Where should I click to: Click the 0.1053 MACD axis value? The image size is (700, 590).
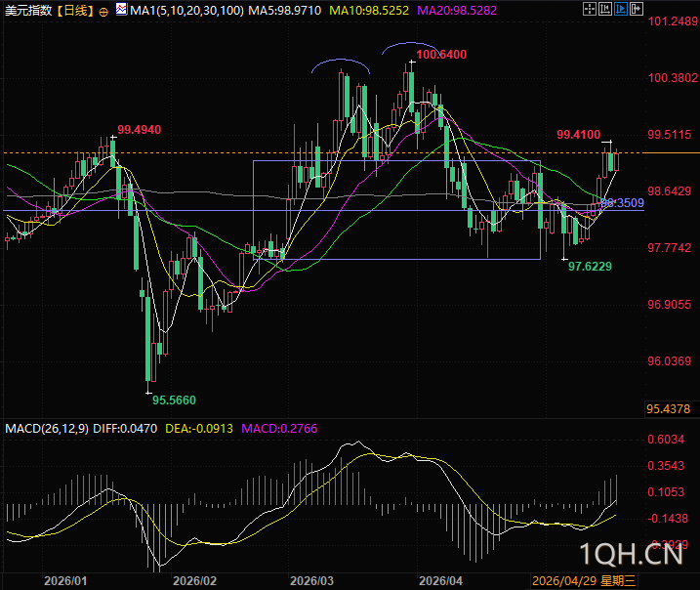pyautogui.click(x=666, y=492)
